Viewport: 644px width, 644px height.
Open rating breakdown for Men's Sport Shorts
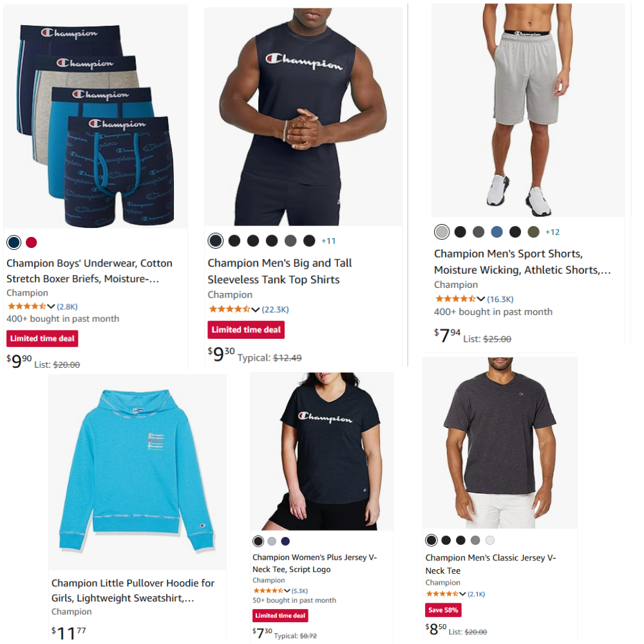(481, 299)
